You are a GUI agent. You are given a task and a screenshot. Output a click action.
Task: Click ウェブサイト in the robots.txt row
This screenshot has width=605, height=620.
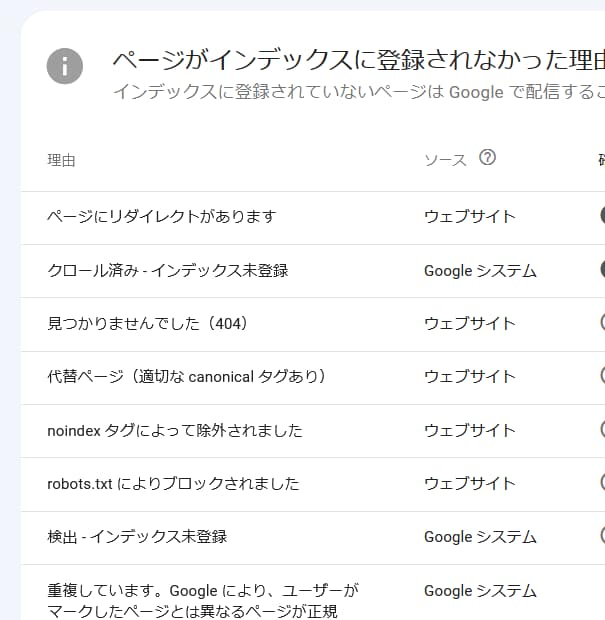[x=470, y=484]
